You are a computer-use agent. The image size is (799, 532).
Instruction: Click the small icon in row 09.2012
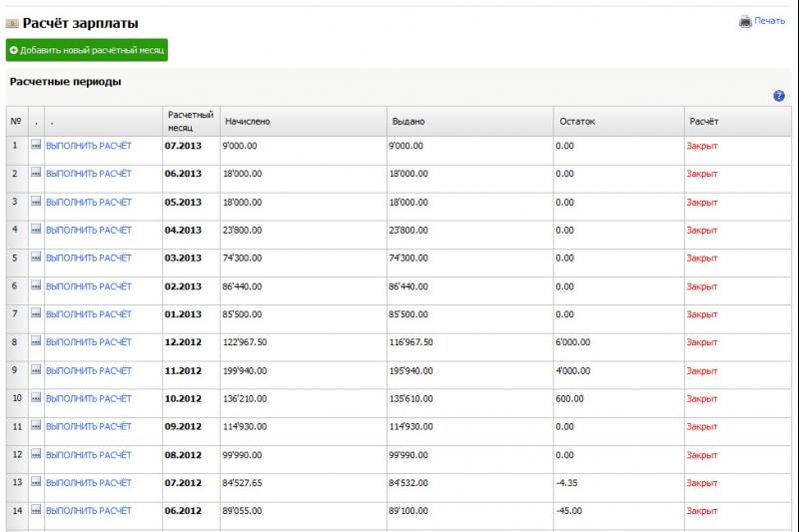[36, 426]
